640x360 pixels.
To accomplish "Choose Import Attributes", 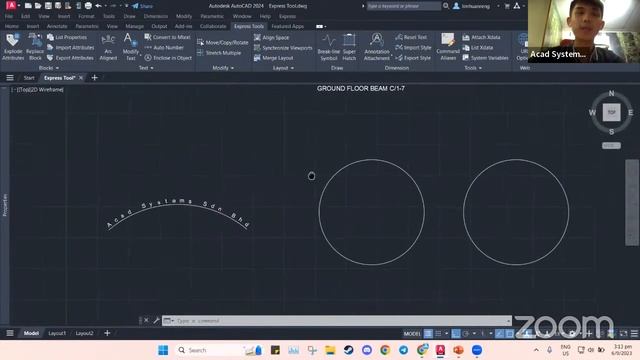I will click(70, 47).
